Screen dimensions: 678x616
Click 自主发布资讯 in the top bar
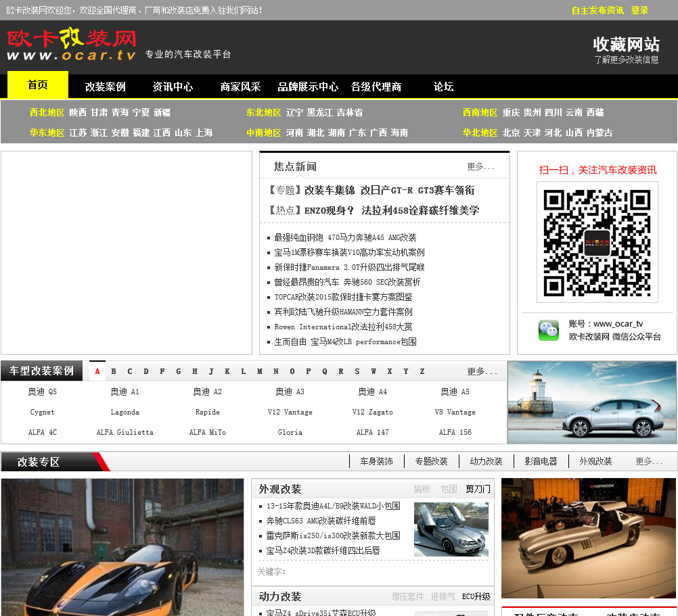point(597,10)
